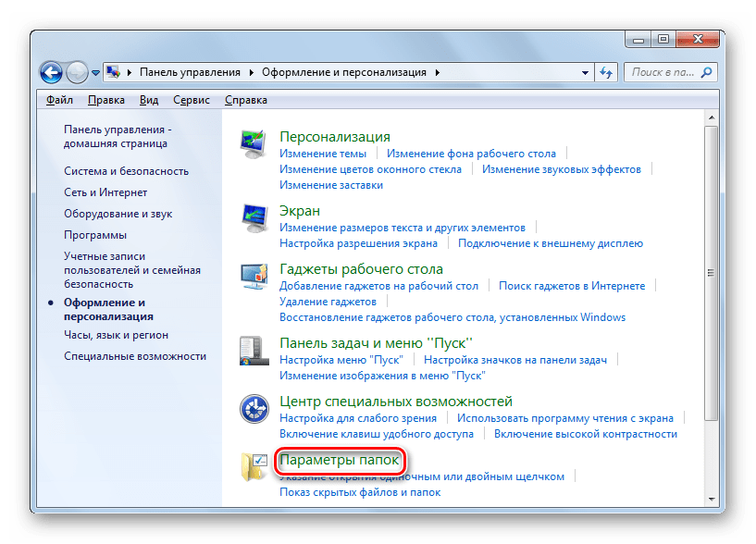This screenshot has height=544, width=756.
Task: Select Система и безопасность in sidebar
Action: click(126, 171)
